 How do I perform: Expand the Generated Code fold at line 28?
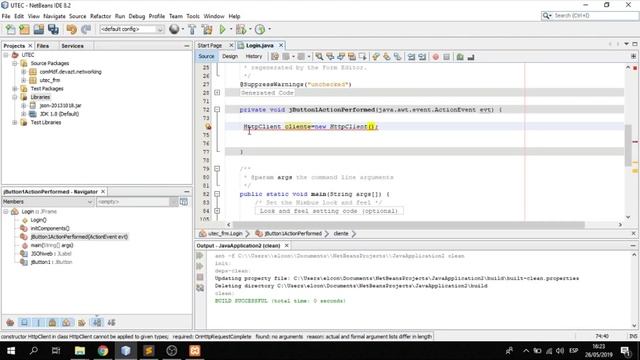217,93
